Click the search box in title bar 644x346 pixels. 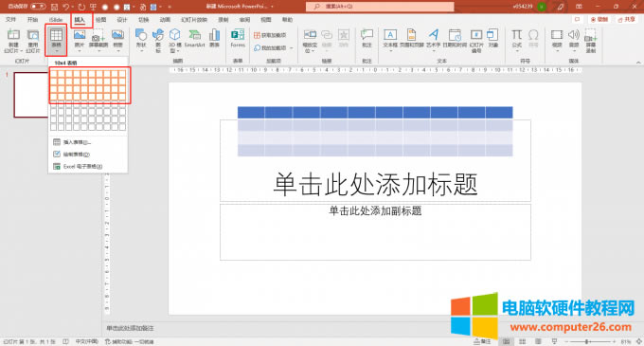coord(380,7)
